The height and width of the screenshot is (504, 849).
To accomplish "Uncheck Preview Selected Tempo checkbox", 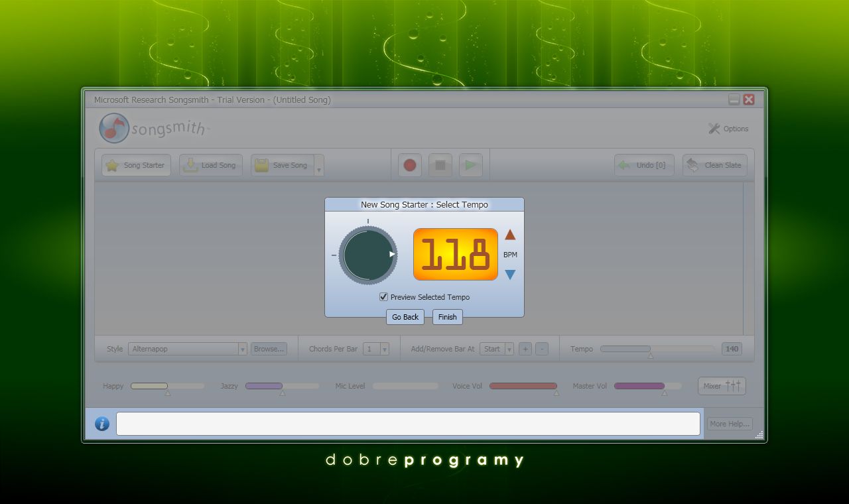I will tap(383, 297).
